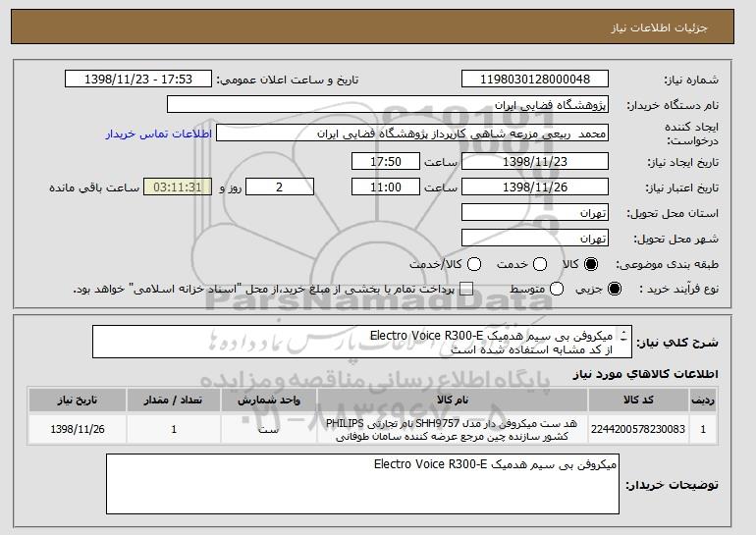Click the buyer organization name field

pos(388,105)
